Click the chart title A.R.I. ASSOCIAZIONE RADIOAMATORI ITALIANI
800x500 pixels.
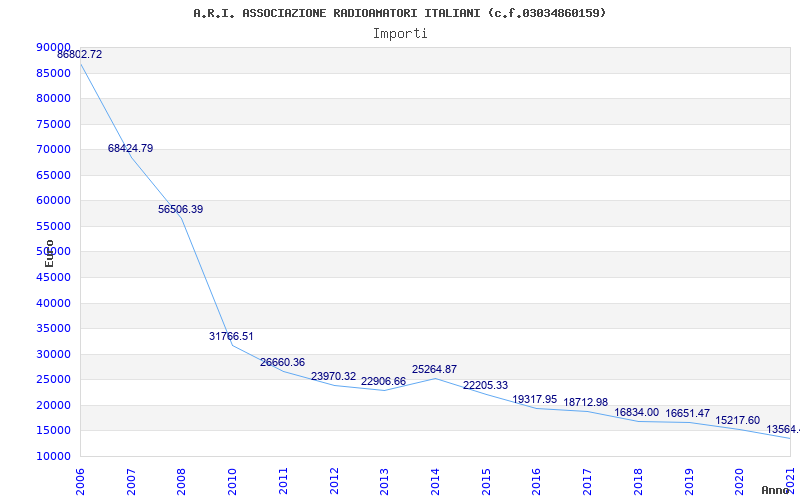pyautogui.click(x=399, y=13)
